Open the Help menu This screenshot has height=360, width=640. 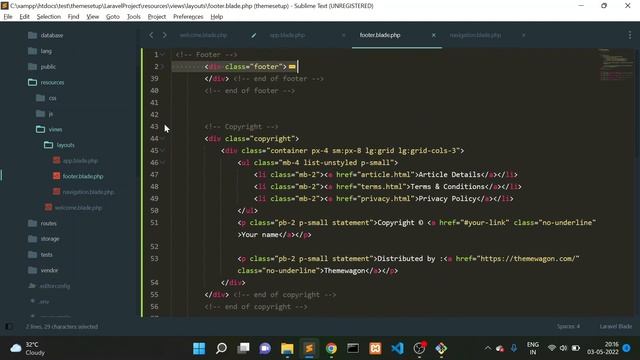[x=217, y=17]
